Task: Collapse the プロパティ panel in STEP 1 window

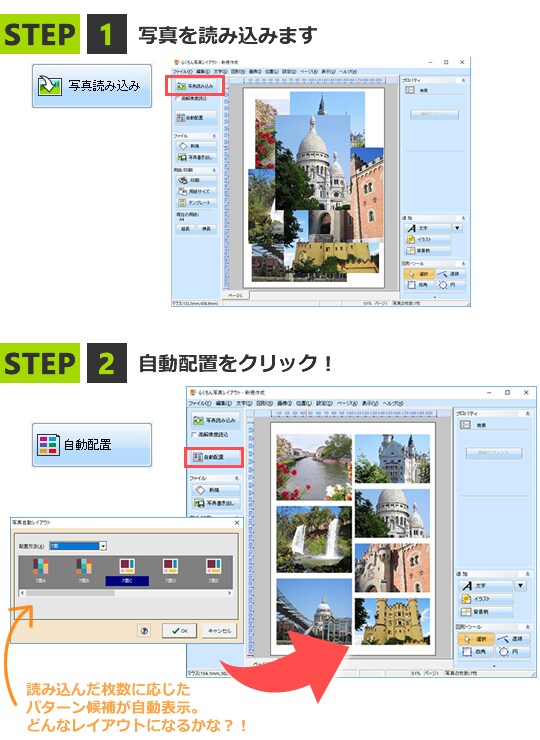Action: point(463,80)
